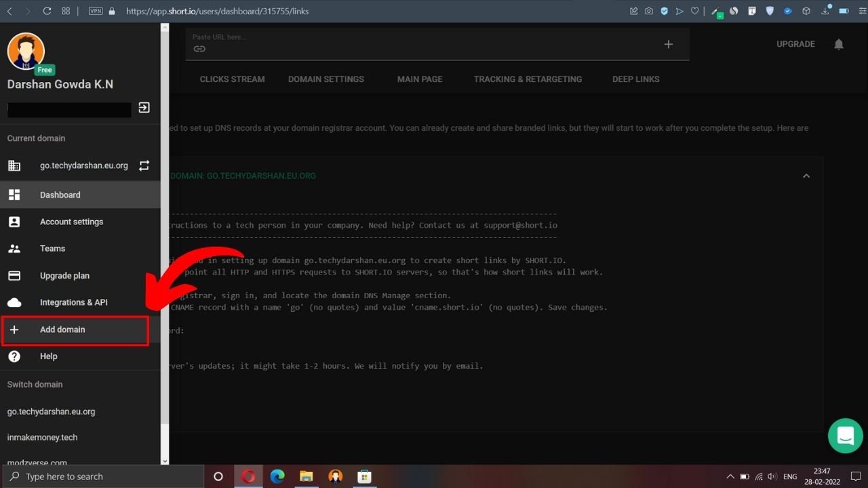This screenshot has width=868, height=488.
Task: Click the UPGRADE button
Action: click(795, 44)
